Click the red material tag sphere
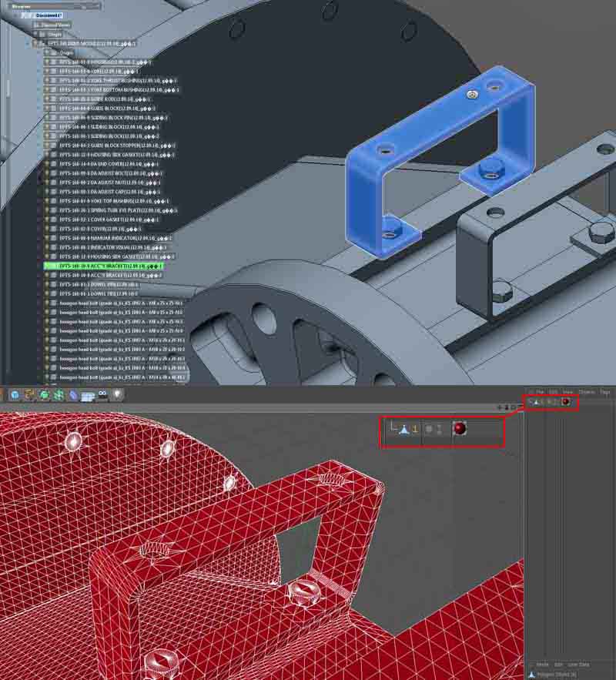The image size is (616, 680). coord(565,401)
